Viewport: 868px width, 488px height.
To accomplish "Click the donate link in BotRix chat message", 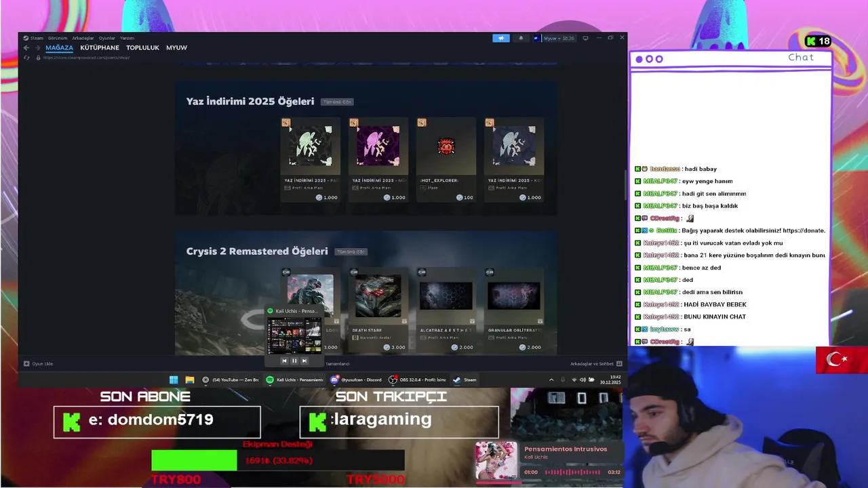I will coord(804,230).
